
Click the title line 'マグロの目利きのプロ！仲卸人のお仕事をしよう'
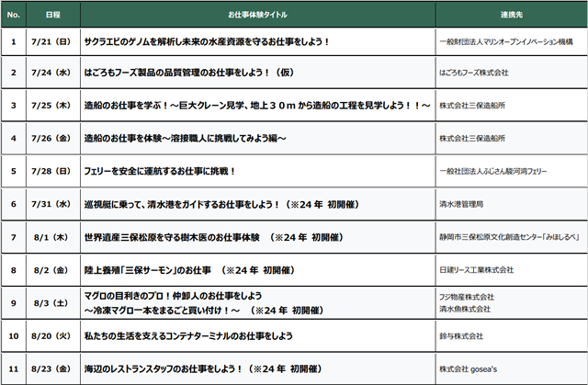point(174,296)
